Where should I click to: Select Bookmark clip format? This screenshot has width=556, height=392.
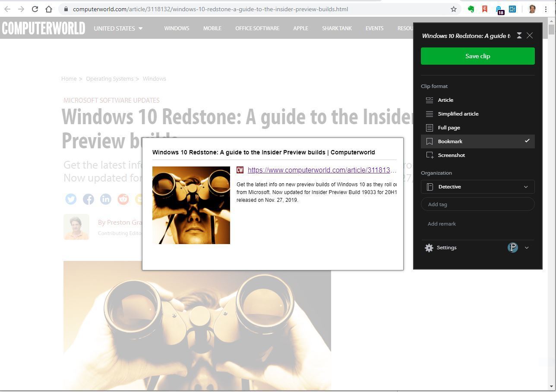(x=477, y=141)
